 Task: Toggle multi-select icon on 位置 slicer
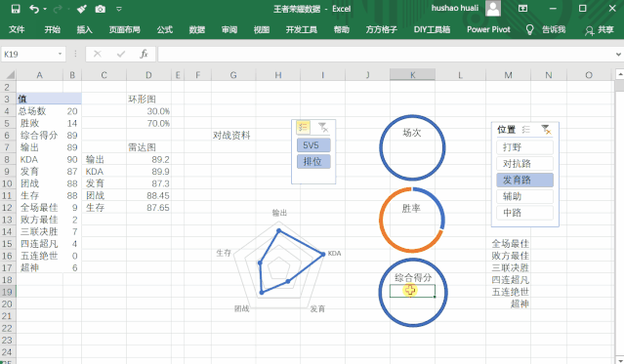(526, 130)
